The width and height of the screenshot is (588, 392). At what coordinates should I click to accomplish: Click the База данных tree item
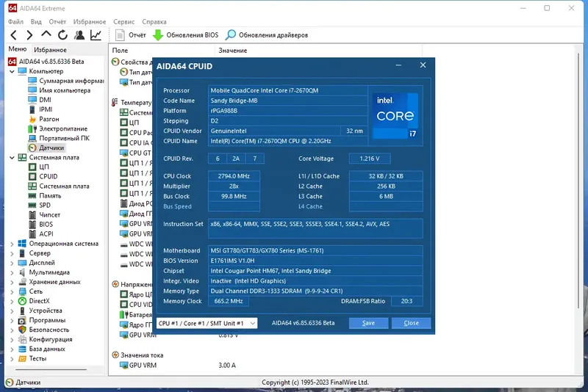click(x=42, y=349)
